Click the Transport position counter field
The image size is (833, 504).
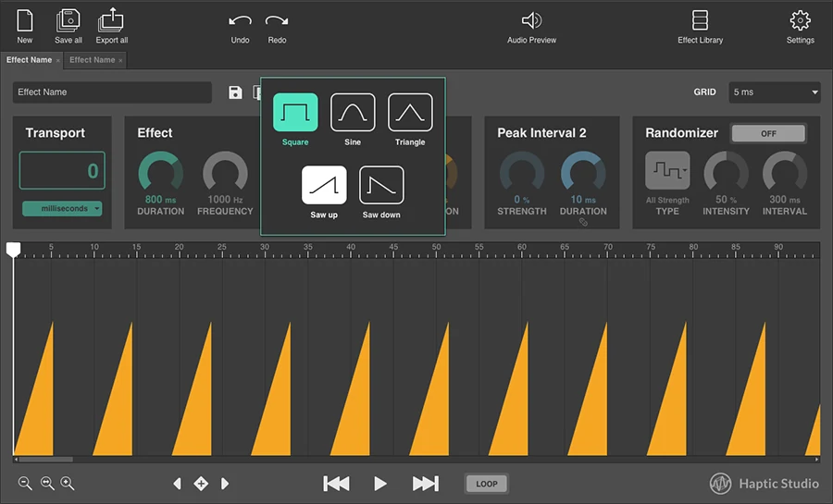click(62, 170)
